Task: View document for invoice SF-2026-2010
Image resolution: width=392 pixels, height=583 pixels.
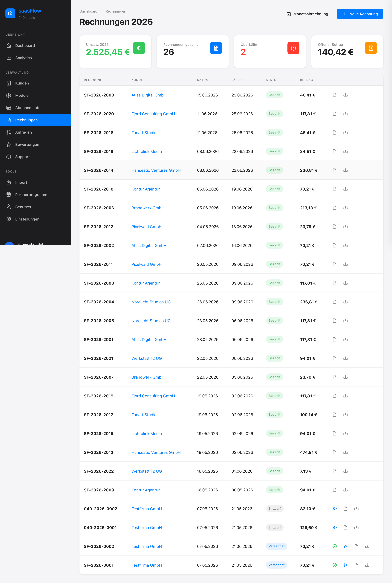Action: 335,189
